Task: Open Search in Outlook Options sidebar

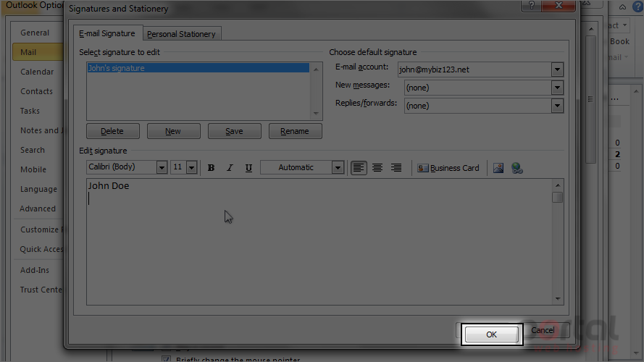Action: [33, 150]
